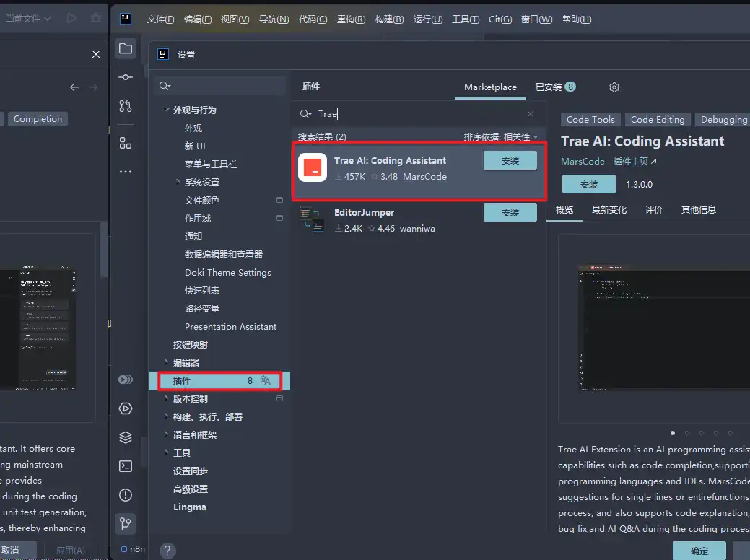Open the MarsCode vendor link
The width and height of the screenshot is (750, 560).
[x=583, y=162]
